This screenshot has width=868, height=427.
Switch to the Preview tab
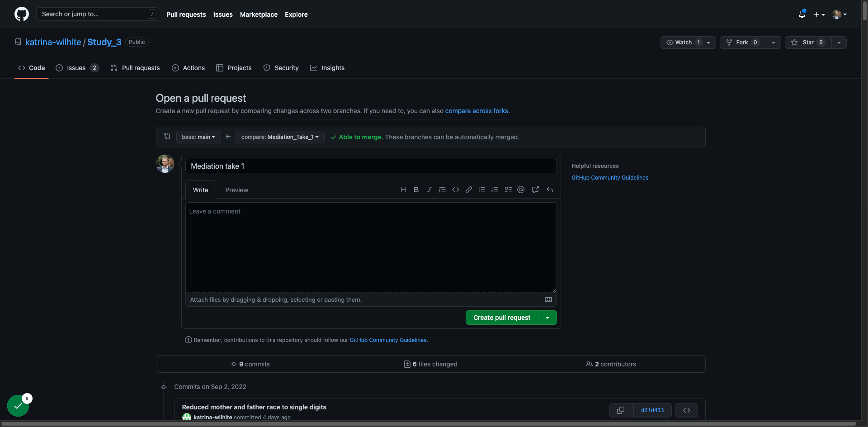point(236,190)
